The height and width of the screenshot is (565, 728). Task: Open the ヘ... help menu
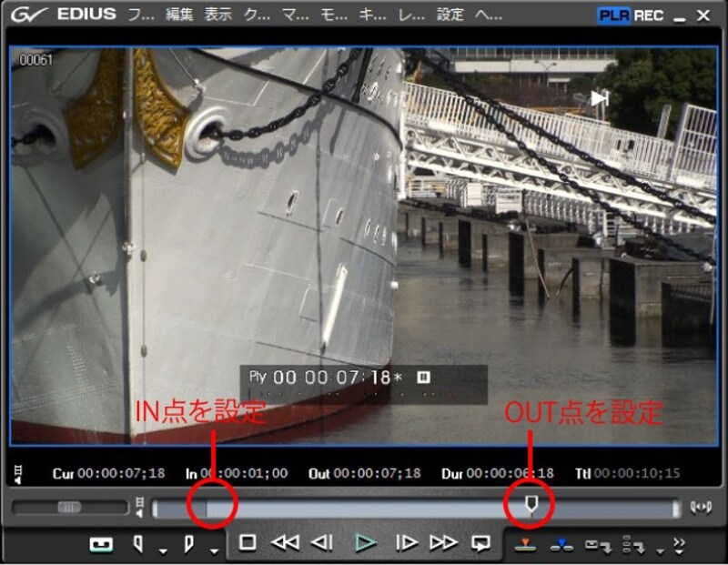pos(489,15)
